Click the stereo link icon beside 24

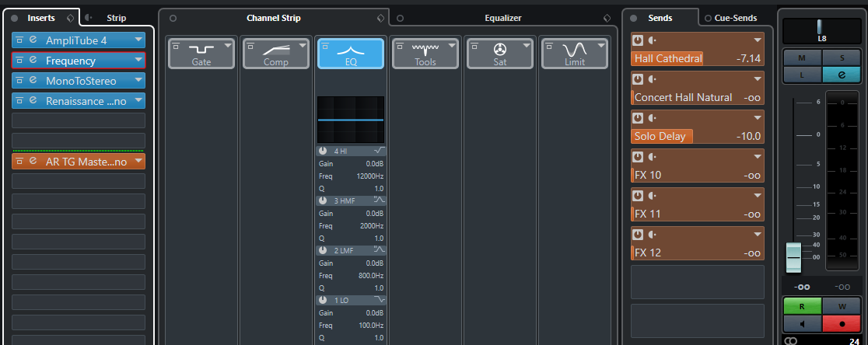coord(791,340)
